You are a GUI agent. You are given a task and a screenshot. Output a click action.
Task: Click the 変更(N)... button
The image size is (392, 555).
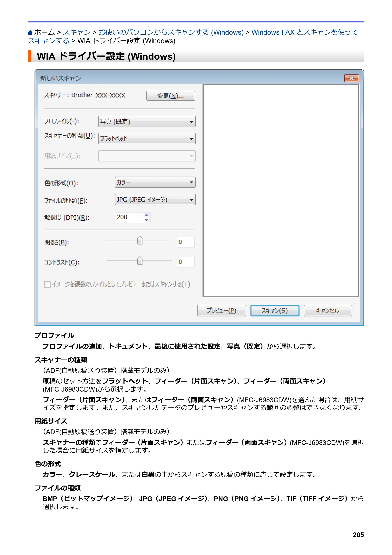170,96
